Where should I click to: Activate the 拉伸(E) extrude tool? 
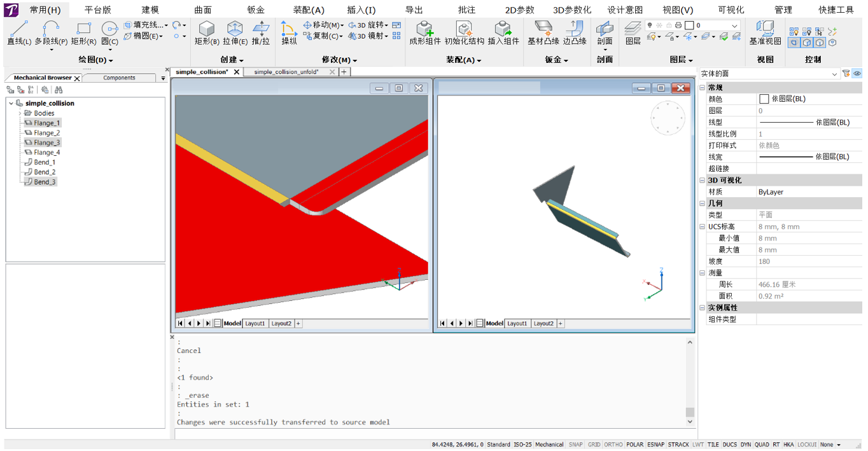point(235,33)
